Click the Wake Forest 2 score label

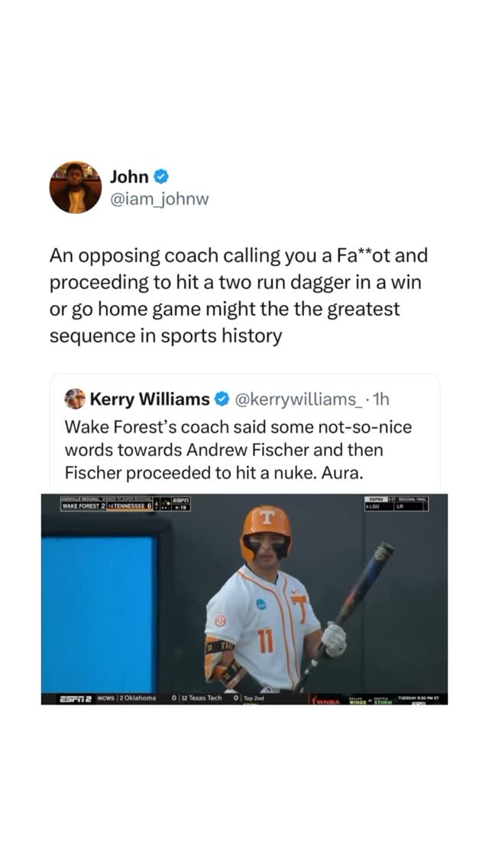(x=83, y=506)
